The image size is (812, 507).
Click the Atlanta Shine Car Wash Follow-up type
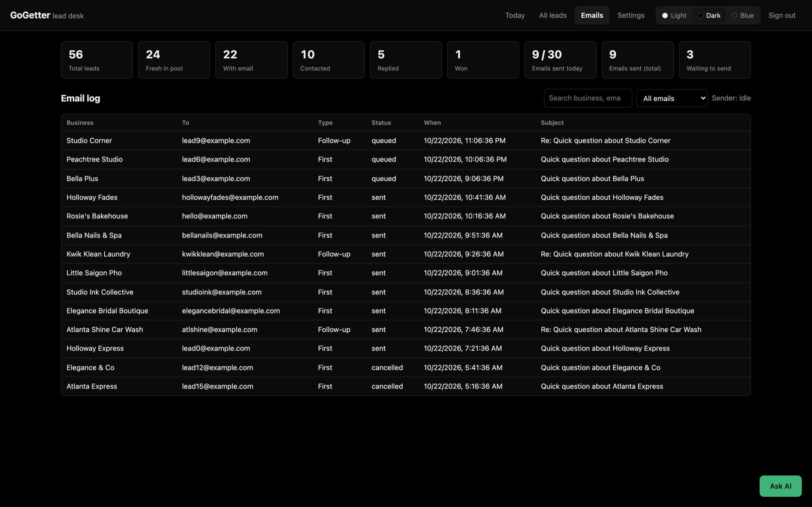coord(334,329)
